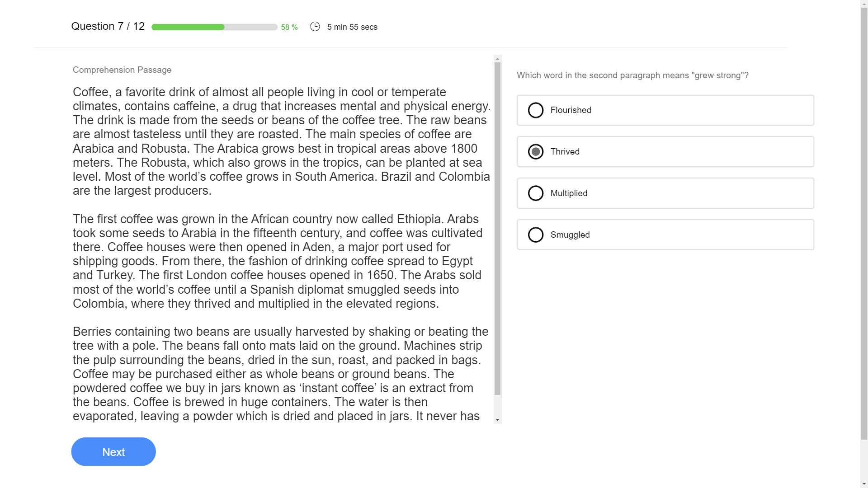
Task: Click the green quiz progress bar
Action: tap(214, 27)
